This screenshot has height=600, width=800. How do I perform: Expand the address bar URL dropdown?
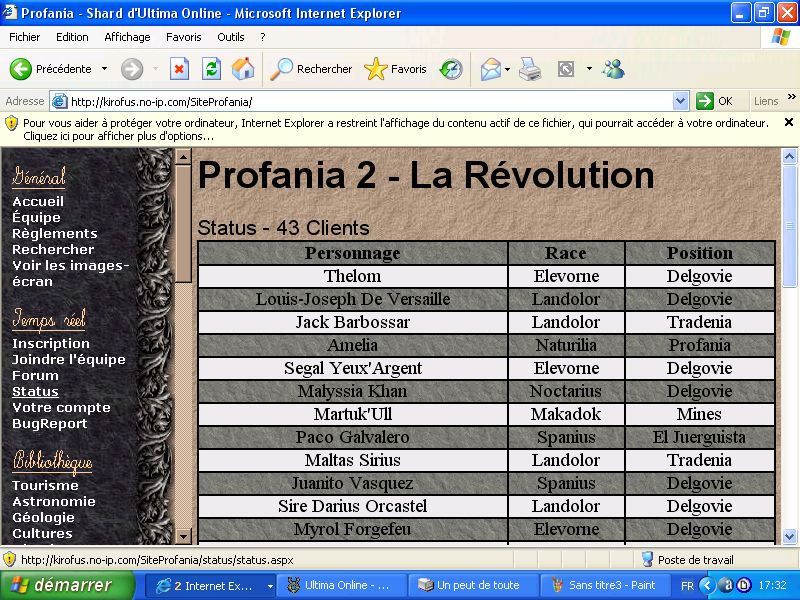click(x=681, y=101)
